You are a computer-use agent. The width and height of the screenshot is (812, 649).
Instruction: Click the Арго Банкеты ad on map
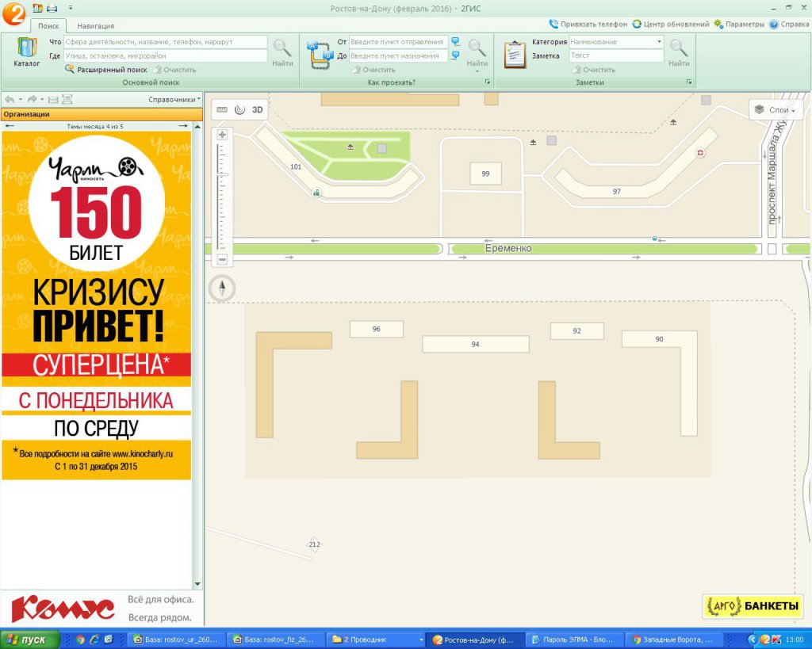coord(753,605)
